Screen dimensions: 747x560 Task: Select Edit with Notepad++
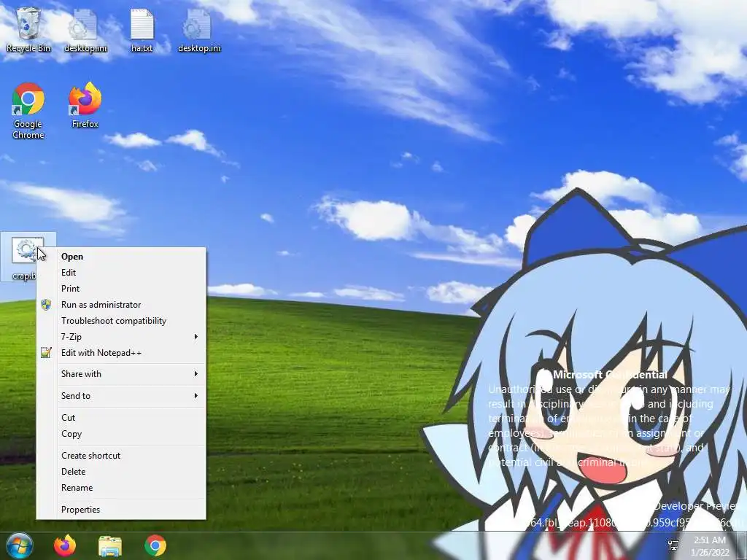(x=121, y=353)
